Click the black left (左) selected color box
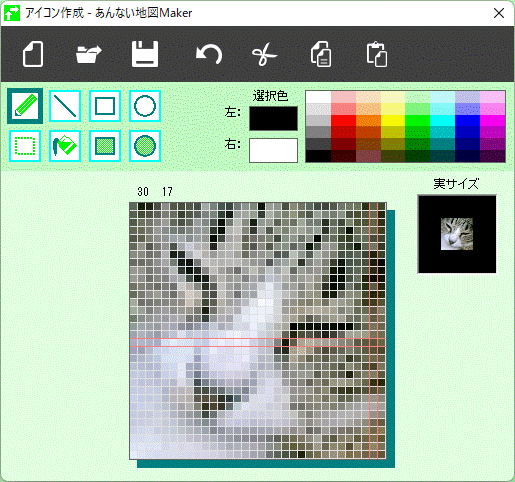The height and width of the screenshot is (482, 515). point(273,118)
